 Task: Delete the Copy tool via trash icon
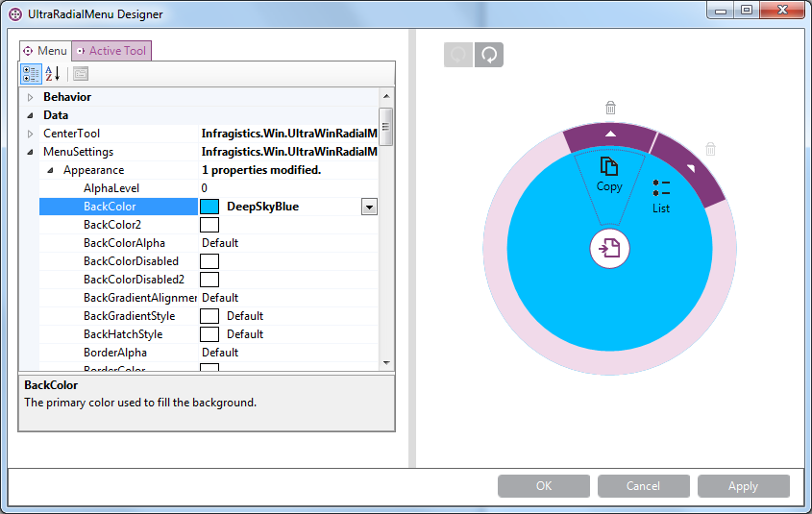click(610, 108)
